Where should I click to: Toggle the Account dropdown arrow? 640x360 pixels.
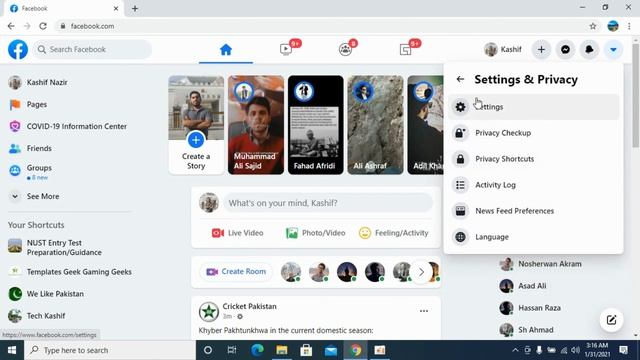pyautogui.click(x=613, y=49)
